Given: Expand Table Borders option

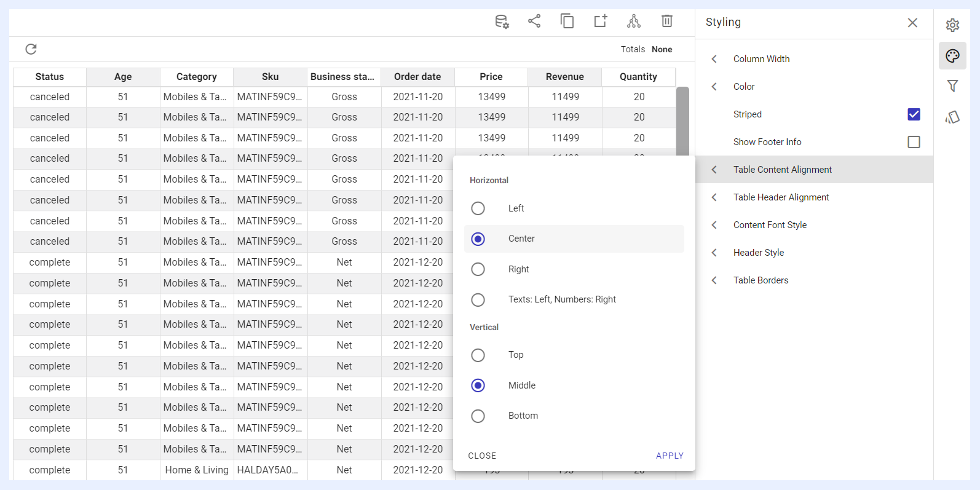Looking at the screenshot, I should [x=814, y=280].
